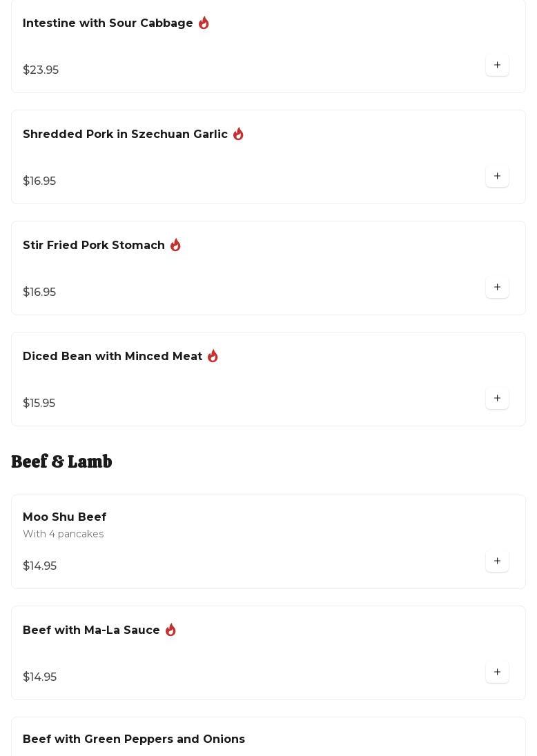Add Moo Shu Beef to order

coord(497,561)
